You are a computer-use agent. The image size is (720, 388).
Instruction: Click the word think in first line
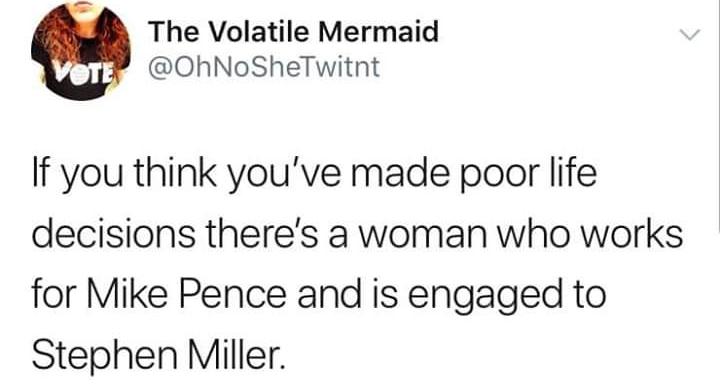coord(175,172)
